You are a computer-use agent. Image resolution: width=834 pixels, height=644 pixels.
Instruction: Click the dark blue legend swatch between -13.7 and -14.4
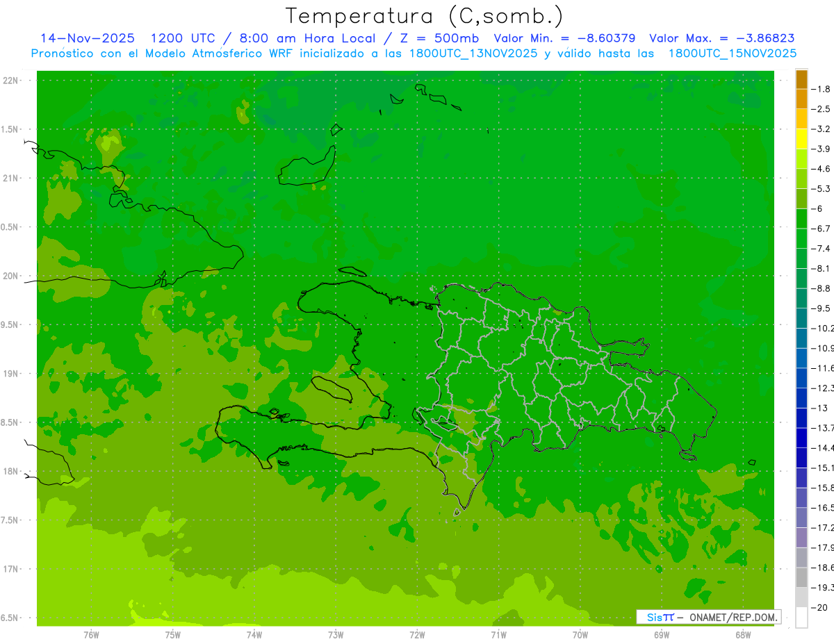(801, 438)
